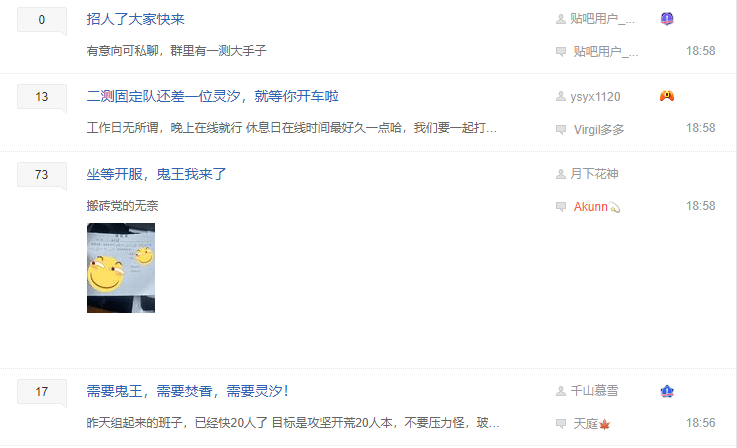Visit last replier Akunn's profile

[x=590, y=206]
